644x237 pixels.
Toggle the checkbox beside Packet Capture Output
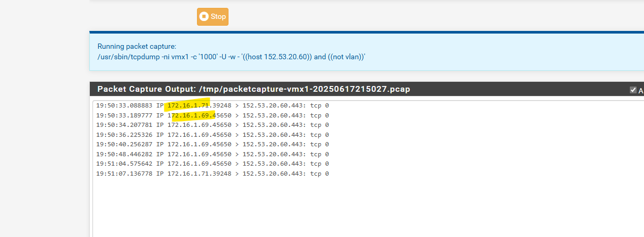[x=633, y=90]
